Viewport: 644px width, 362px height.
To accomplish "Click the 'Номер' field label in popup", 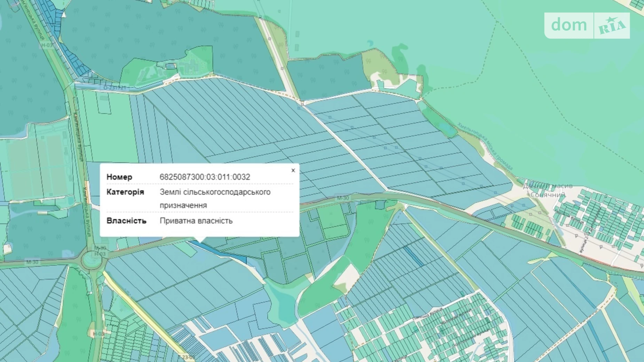I will tap(119, 177).
